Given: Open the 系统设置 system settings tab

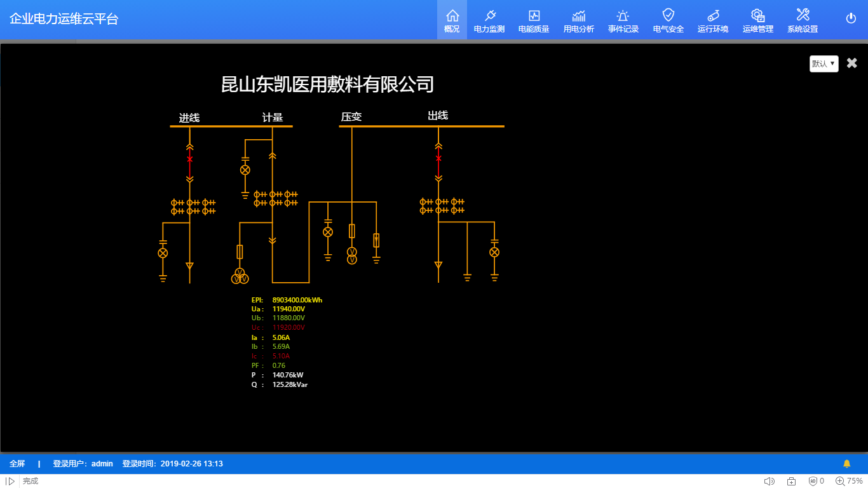Looking at the screenshot, I should pos(803,20).
